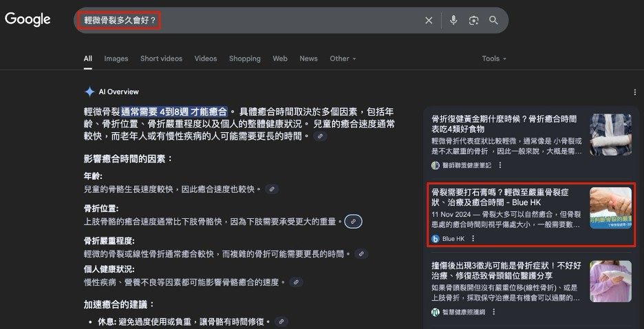The width and height of the screenshot is (644, 329).
Task: Click the 智慧健康照護網 site favicon
Action: pyautogui.click(x=436, y=312)
